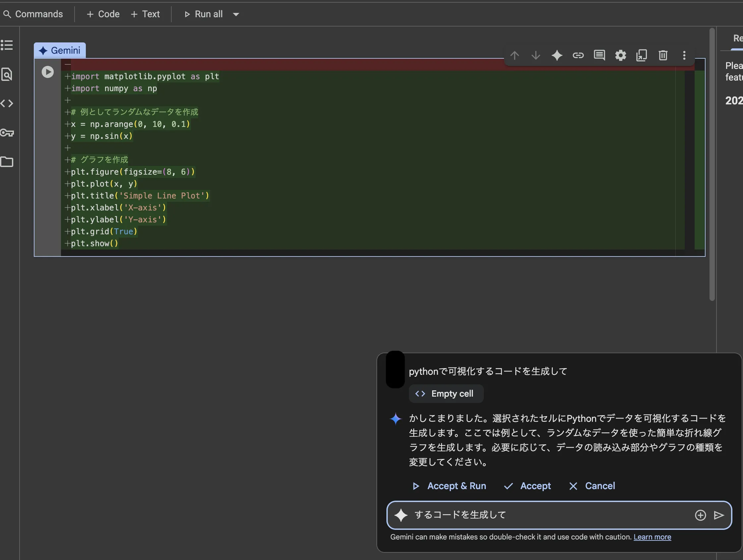Open the Commands search
Image resolution: width=743 pixels, height=560 pixels.
tap(33, 14)
